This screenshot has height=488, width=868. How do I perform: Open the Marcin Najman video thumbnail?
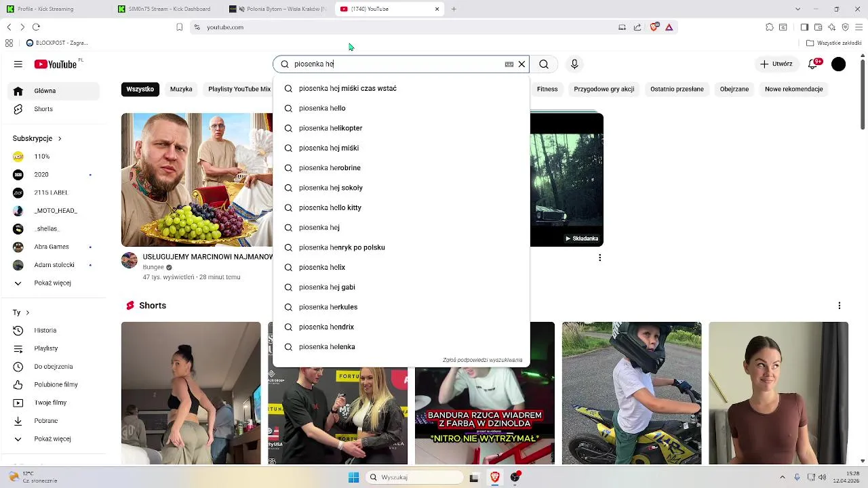[197, 180]
